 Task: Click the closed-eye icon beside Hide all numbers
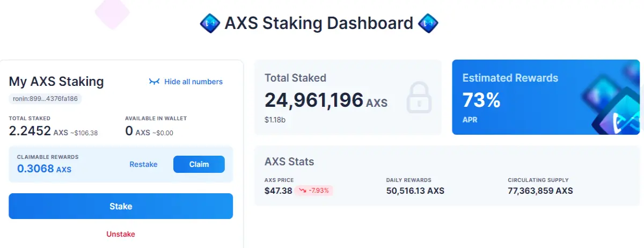pyautogui.click(x=154, y=82)
